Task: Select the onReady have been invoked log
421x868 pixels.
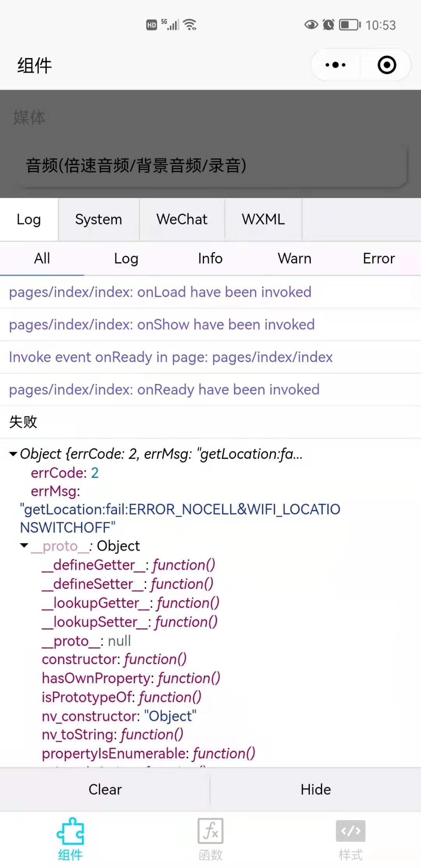Action: [x=210, y=389]
